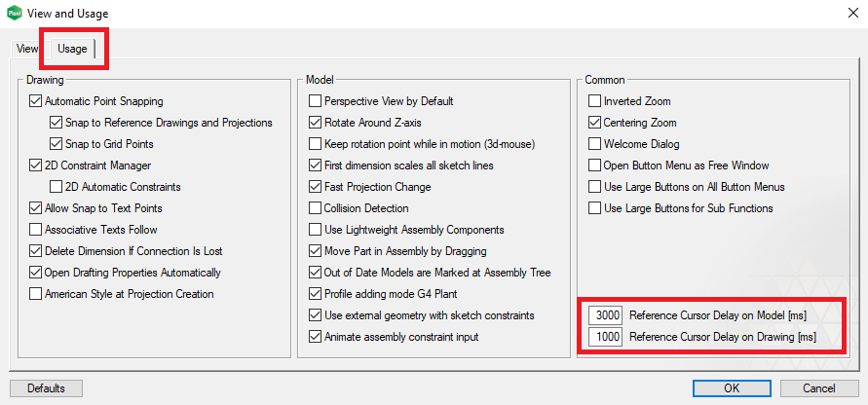The height and width of the screenshot is (405, 868).
Task: Check Perspective View by Default
Action: [315, 101]
